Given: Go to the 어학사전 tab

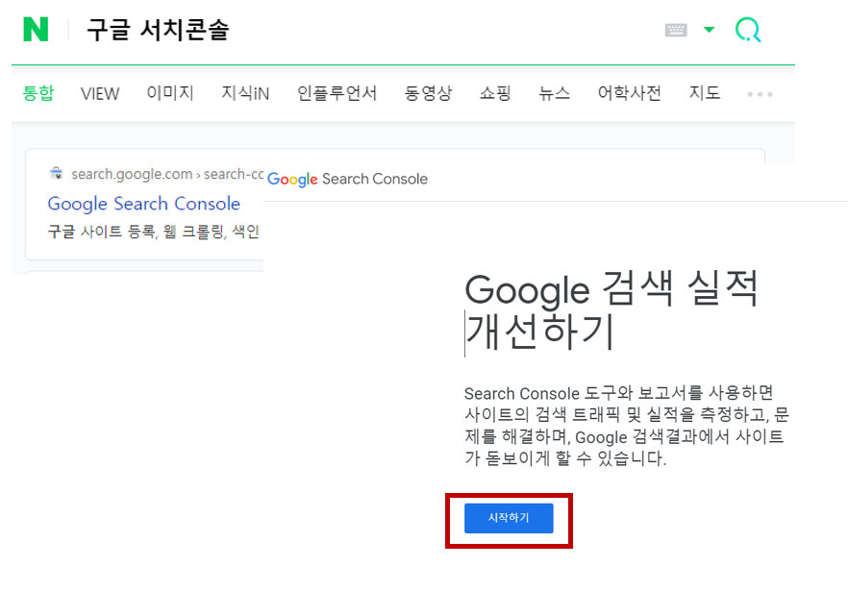Looking at the screenshot, I should click(629, 93).
